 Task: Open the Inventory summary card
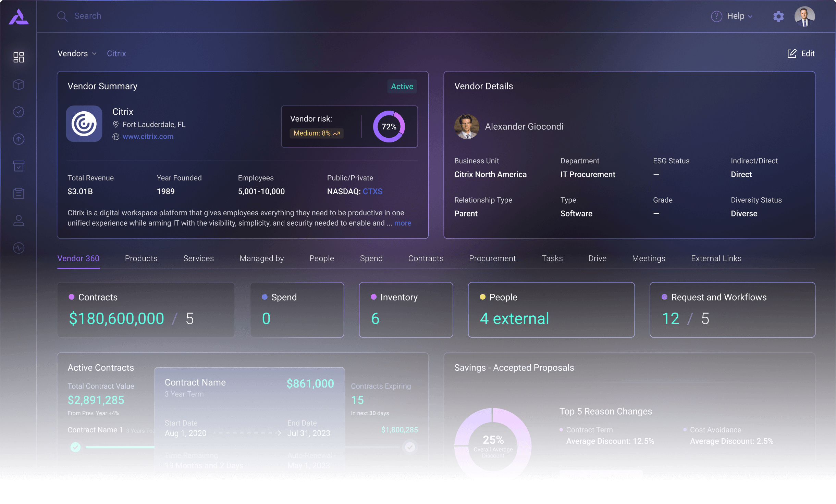click(x=406, y=310)
